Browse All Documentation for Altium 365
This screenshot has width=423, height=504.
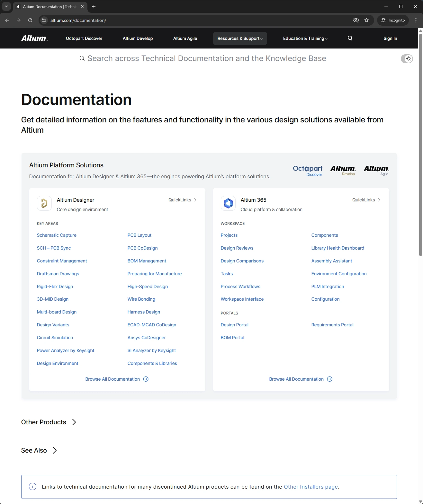point(301,379)
